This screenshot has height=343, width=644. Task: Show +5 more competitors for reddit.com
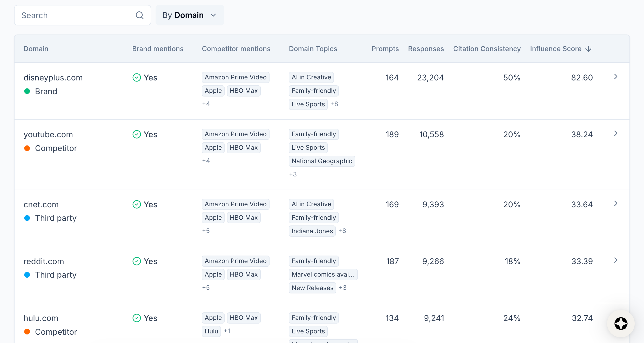click(206, 288)
